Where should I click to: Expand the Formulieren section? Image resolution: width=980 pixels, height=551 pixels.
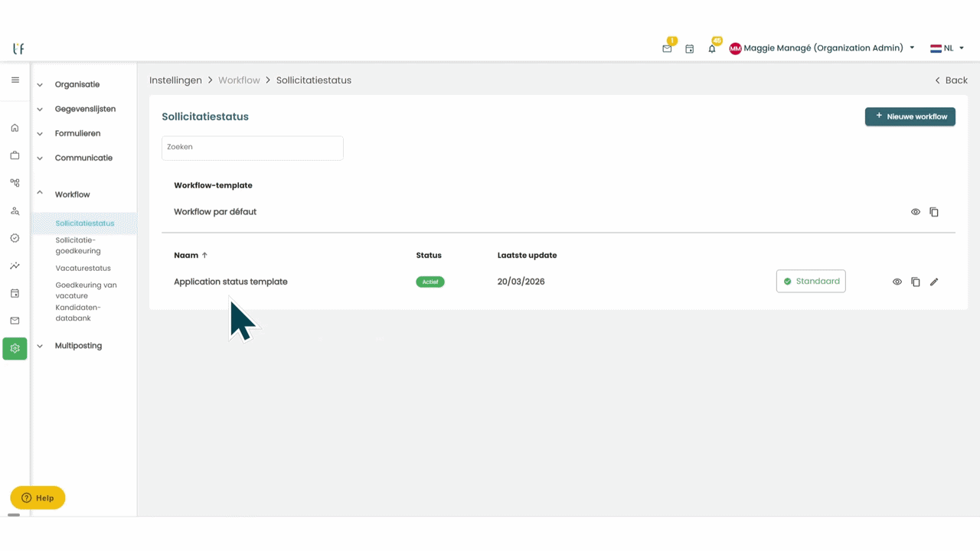tap(77, 133)
